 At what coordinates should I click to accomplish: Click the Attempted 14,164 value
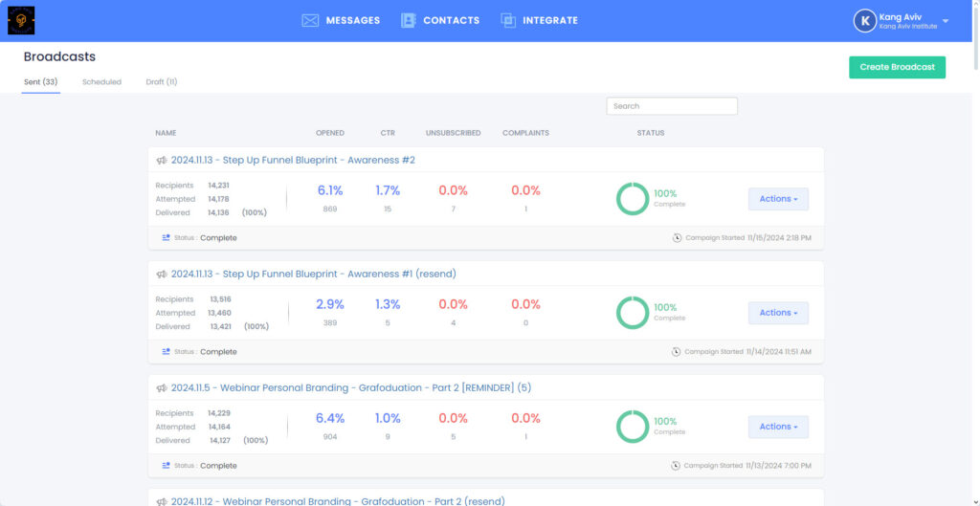coord(219,427)
